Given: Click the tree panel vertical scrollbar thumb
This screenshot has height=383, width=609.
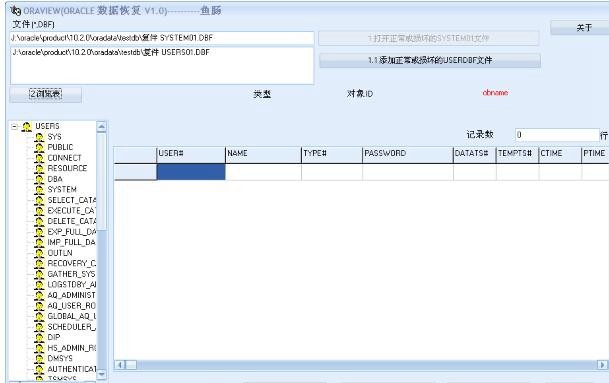Looking at the screenshot, I should [x=101, y=182].
